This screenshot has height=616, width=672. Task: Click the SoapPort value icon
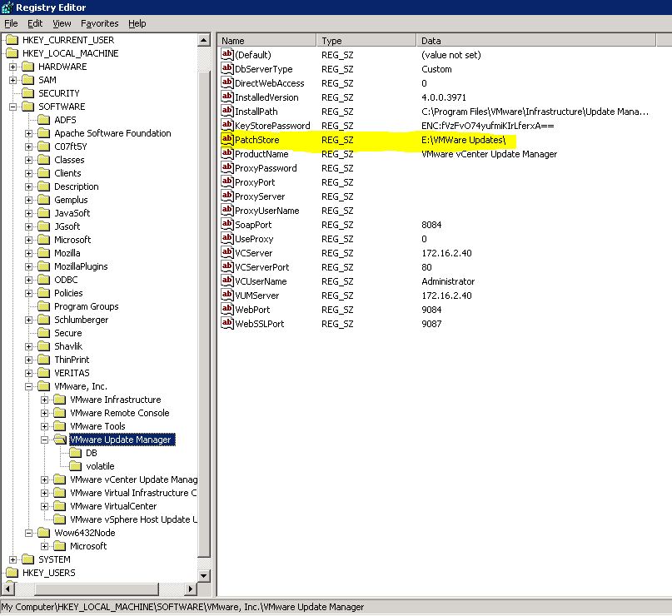click(x=226, y=224)
